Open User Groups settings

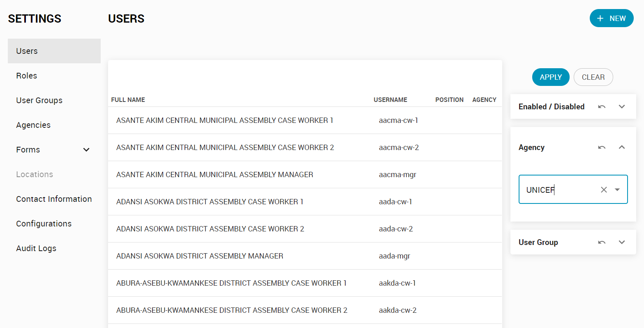(54, 100)
